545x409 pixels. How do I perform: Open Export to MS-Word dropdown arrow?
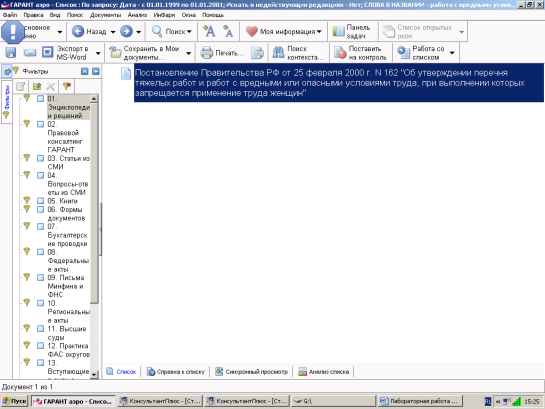(x=98, y=53)
